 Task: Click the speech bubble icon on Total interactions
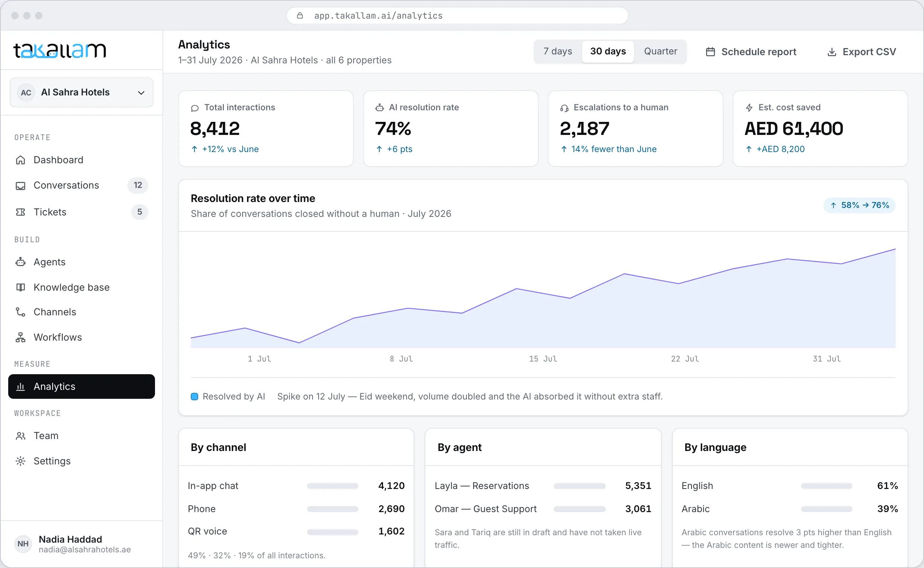pos(194,108)
